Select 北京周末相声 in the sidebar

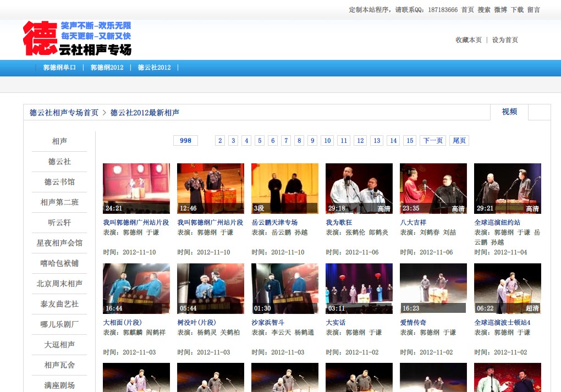click(x=59, y=284)
